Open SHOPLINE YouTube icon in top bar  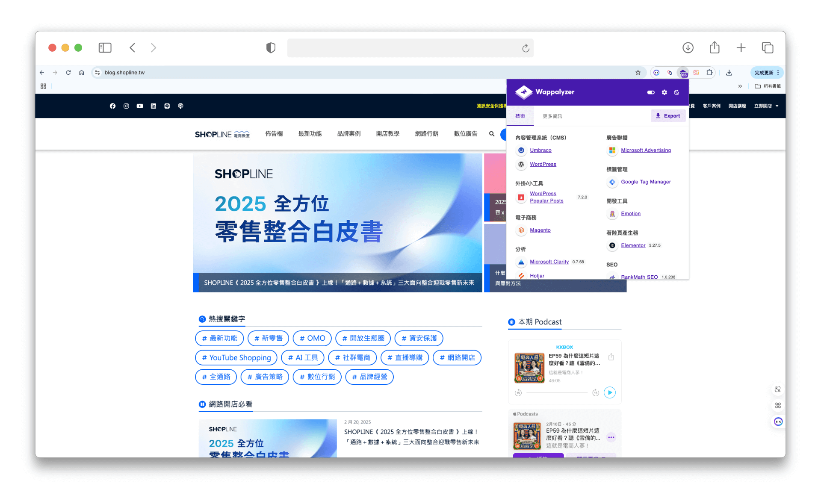pos(140,106)
